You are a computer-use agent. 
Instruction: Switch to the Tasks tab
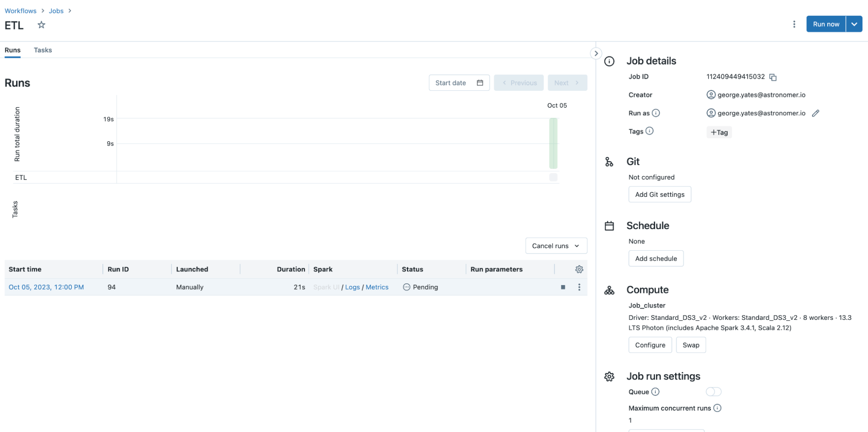[43, 50]
